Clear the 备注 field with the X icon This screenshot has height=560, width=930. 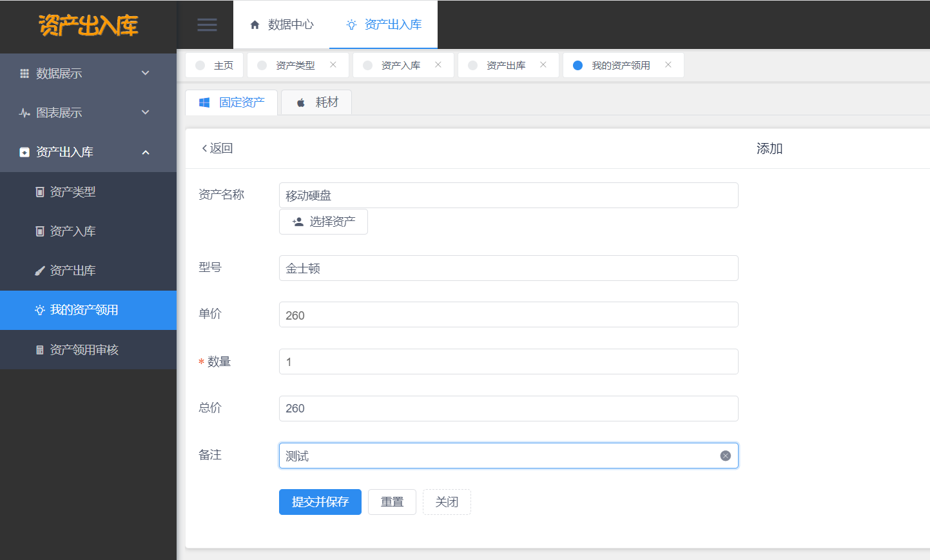click(x=725, y=456)
